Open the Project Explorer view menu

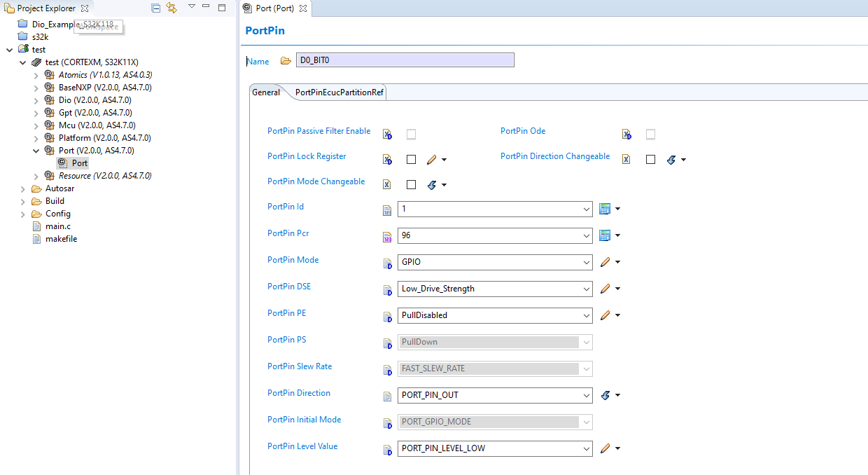coord(190,8)
